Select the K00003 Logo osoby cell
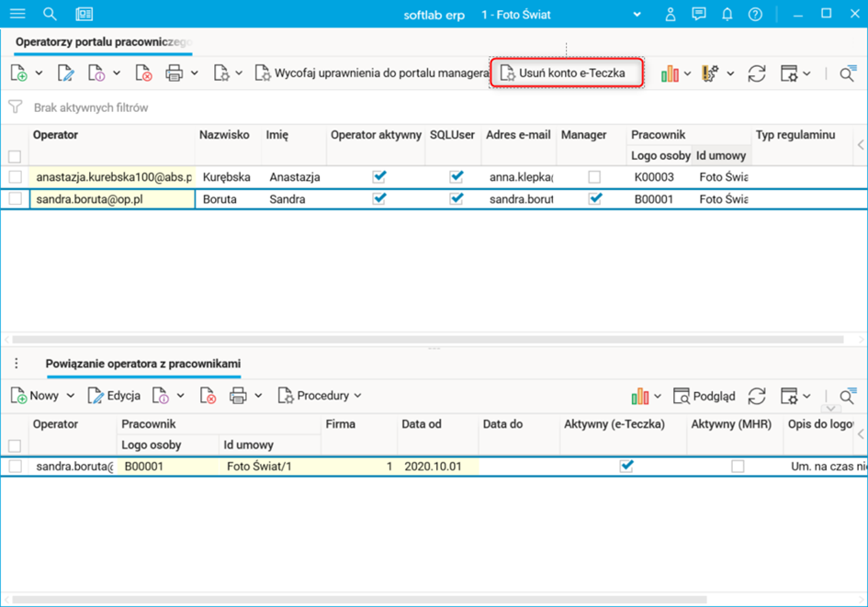The height and width of the screenshot is (607, 868). point(659,177)
